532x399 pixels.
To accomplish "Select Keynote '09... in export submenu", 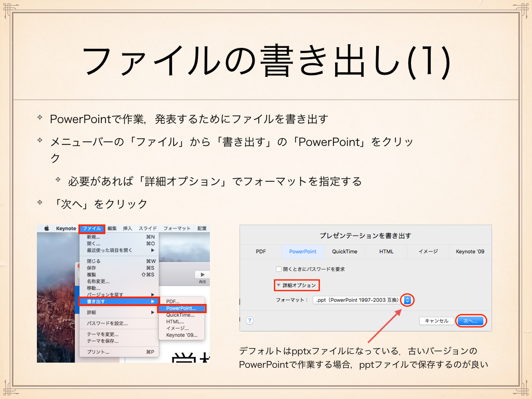I will click(x=182, y=335).
